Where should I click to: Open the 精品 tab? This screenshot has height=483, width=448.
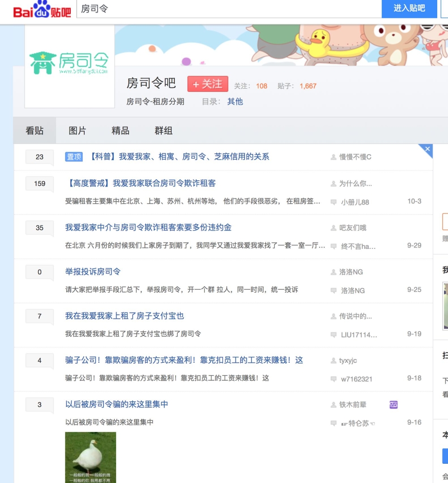click(121, 131)
